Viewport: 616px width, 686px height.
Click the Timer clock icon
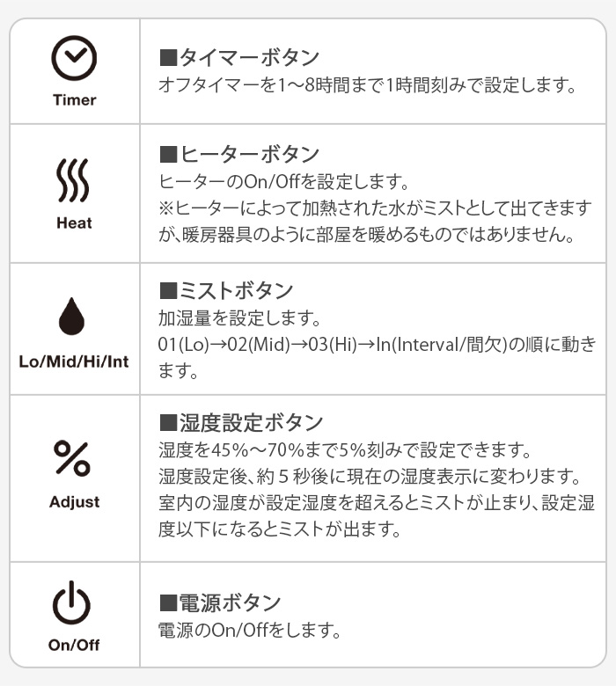coord(74,58)
